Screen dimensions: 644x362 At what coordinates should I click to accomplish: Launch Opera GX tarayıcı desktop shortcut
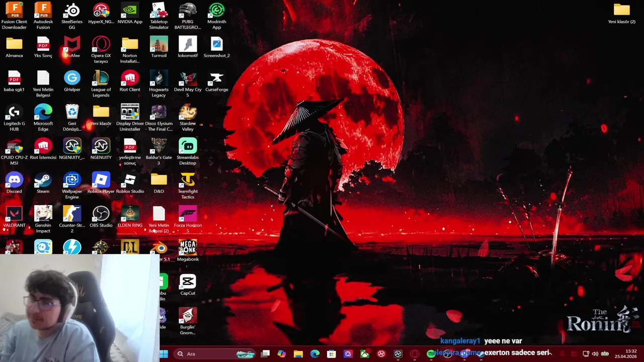(101, 50)
